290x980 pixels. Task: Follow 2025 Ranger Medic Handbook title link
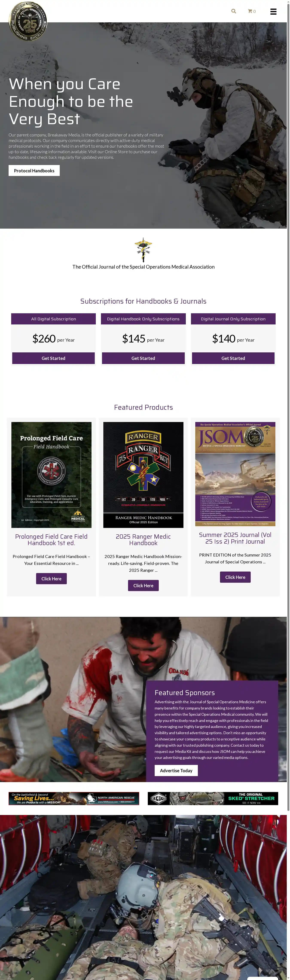[143, 540]
